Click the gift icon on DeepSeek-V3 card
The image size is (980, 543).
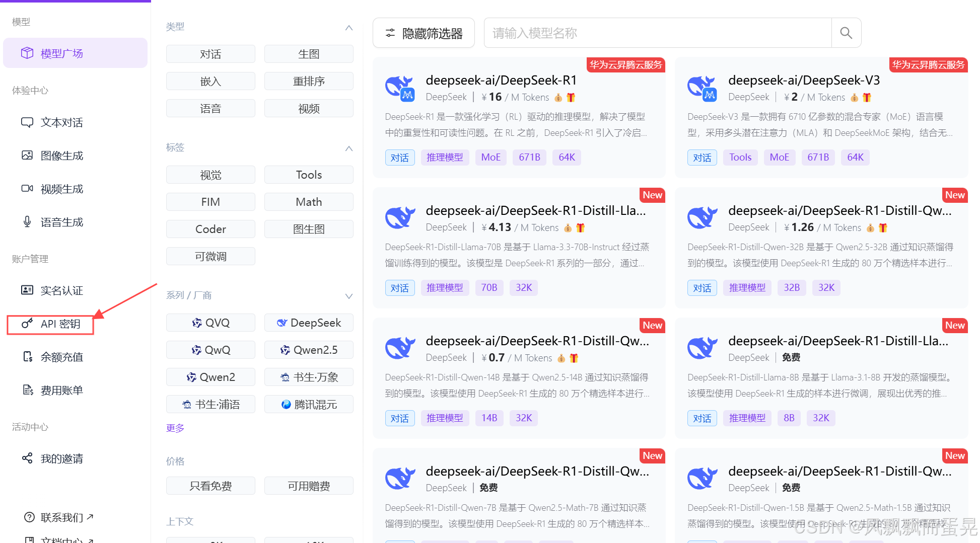pyautogui.click(x=867, y=97)
